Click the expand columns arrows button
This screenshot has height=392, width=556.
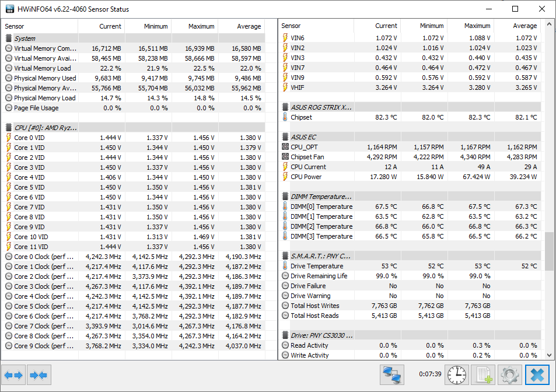click(13, 375)
